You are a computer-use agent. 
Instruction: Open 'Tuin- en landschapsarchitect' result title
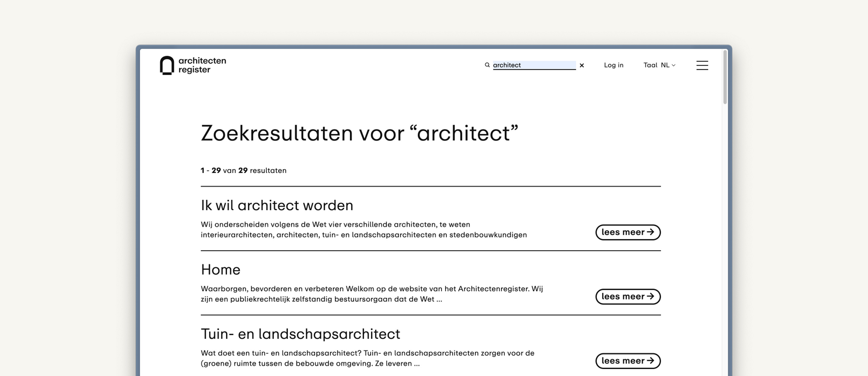(301, 334)
